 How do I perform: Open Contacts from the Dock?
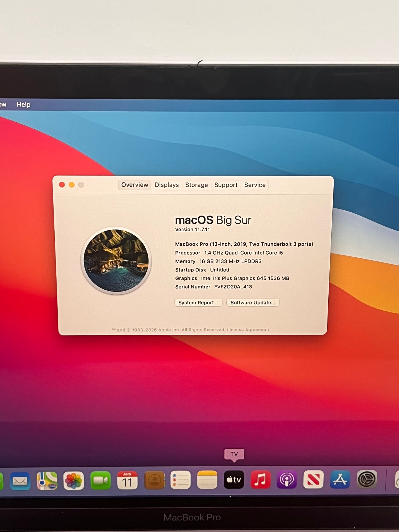click(x=154, y=480)
